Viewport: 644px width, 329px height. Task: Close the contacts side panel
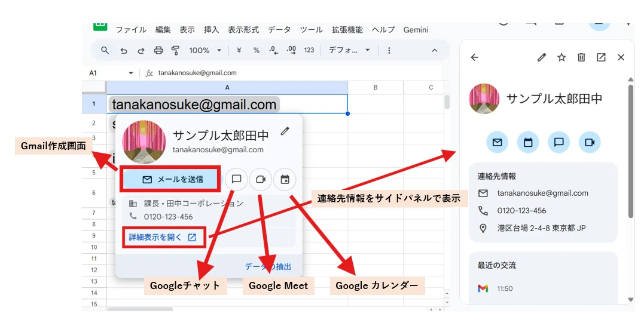[621, 57]
